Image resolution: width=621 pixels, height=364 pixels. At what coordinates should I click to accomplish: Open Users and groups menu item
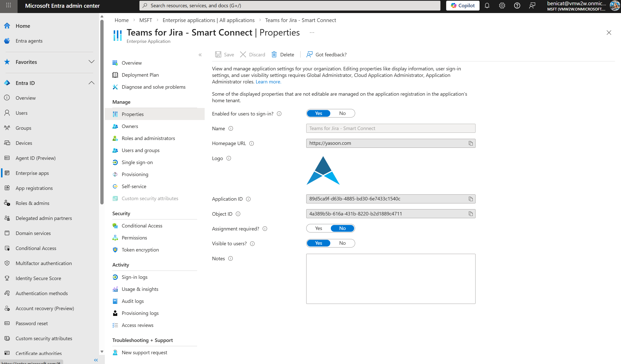pyautogui.click(x=140, y=150)
